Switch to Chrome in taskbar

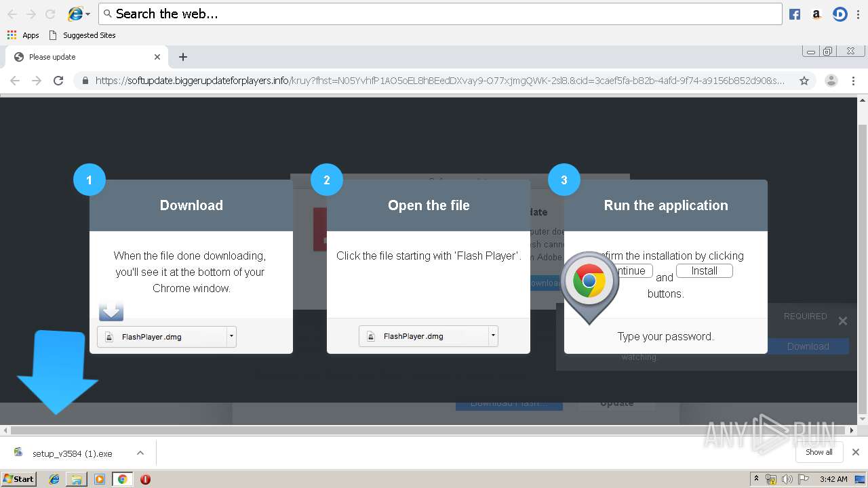[x=122, y=479]
